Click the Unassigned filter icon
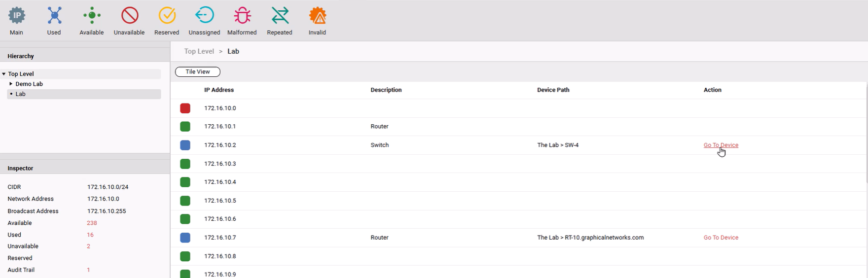Screen dimensions: 868x278 [x=204, y=16]
